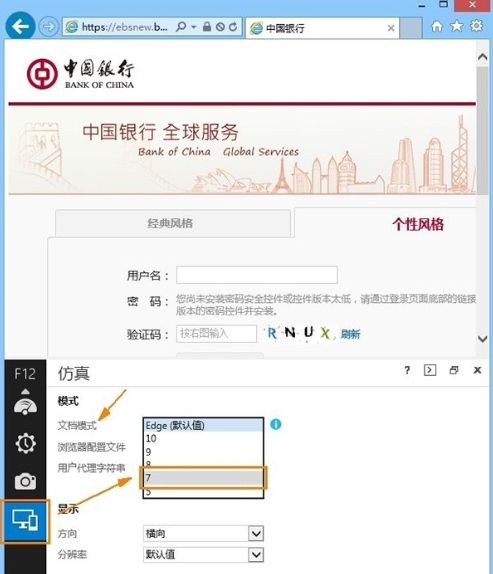Click the blue info icon beside document mode
Screen dimensions: 493x574
point(276,424)
